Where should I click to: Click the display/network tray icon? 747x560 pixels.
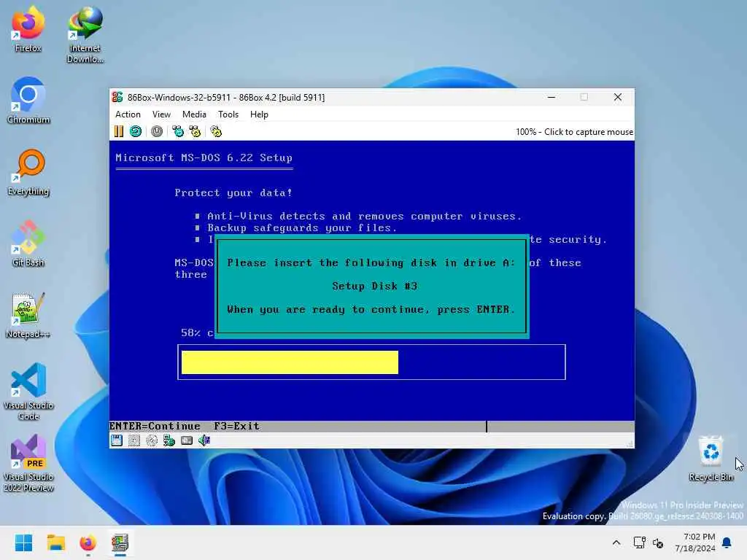(x=639, y=542)
